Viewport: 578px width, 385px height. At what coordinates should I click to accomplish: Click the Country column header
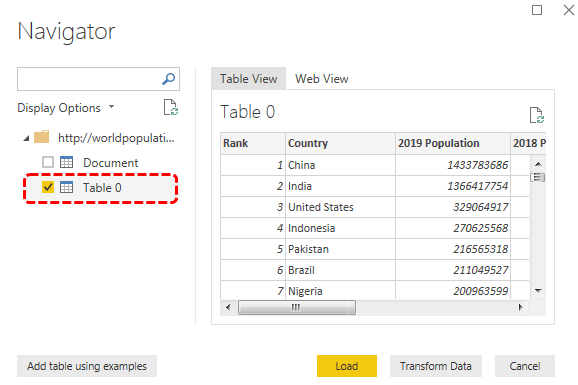[340, 143]
